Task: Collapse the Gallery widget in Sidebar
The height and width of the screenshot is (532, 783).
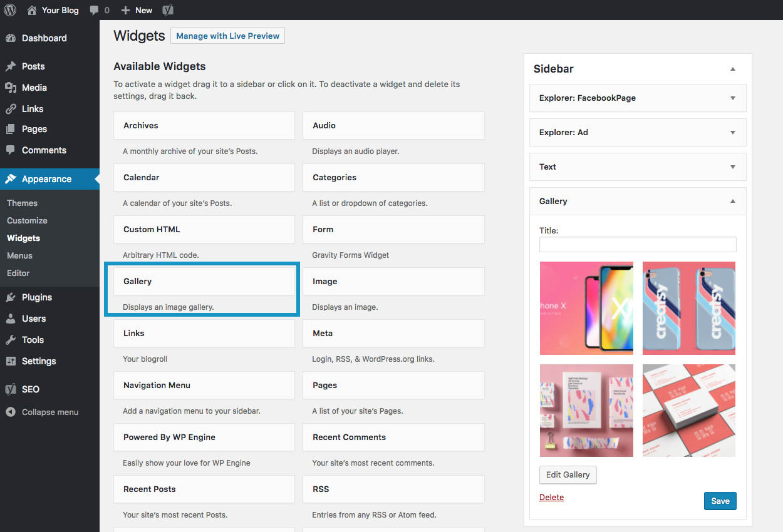Action: [733, 202]
